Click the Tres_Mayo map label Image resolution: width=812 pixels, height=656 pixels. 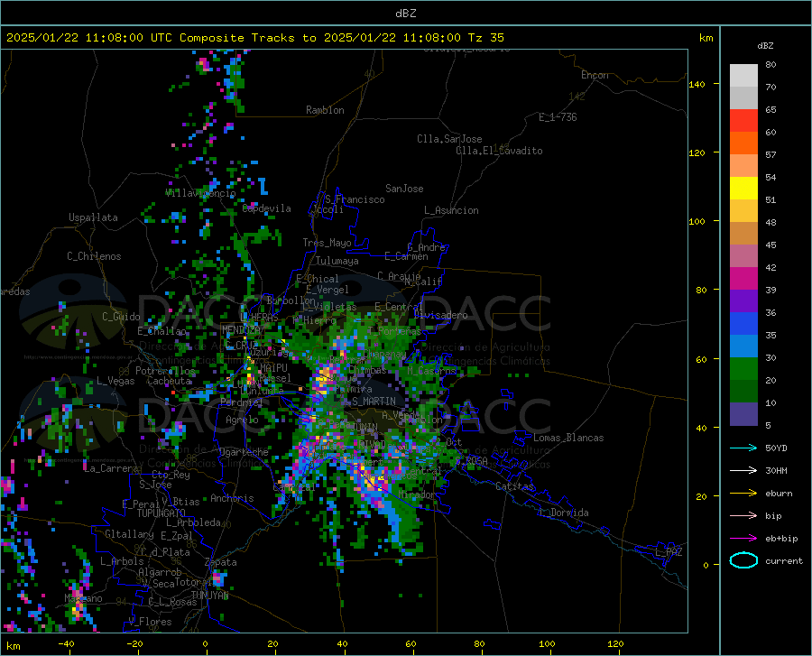(327, 243)
